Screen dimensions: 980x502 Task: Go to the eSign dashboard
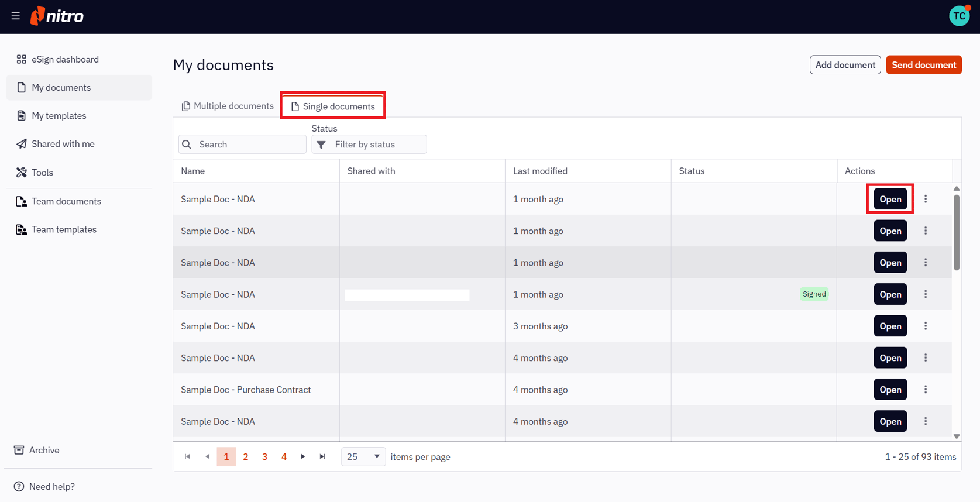79,59
